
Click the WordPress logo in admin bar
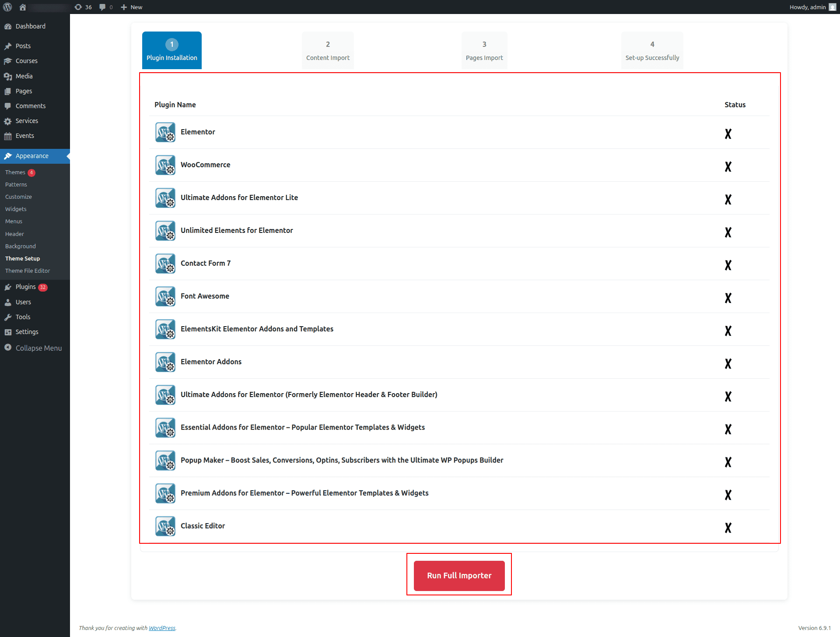(x=7, y=7)
